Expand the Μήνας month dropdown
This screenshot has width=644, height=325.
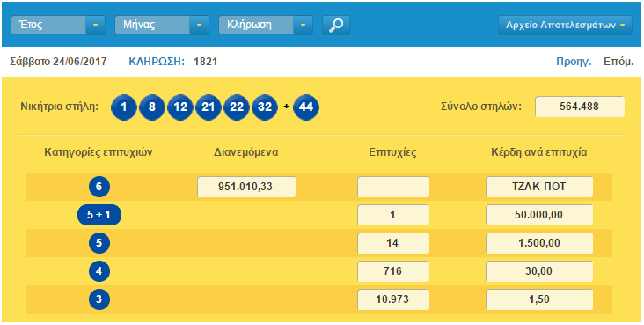pos(162,25)
